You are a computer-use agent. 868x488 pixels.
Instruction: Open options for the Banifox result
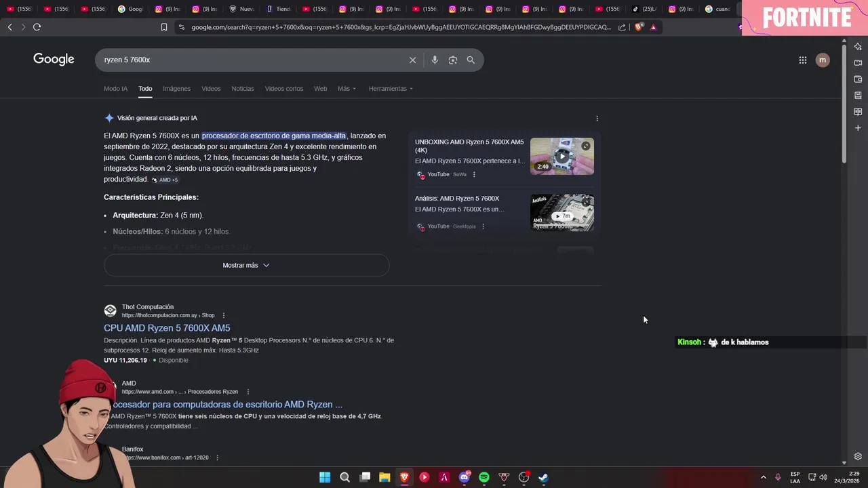(x=217, y=458)
